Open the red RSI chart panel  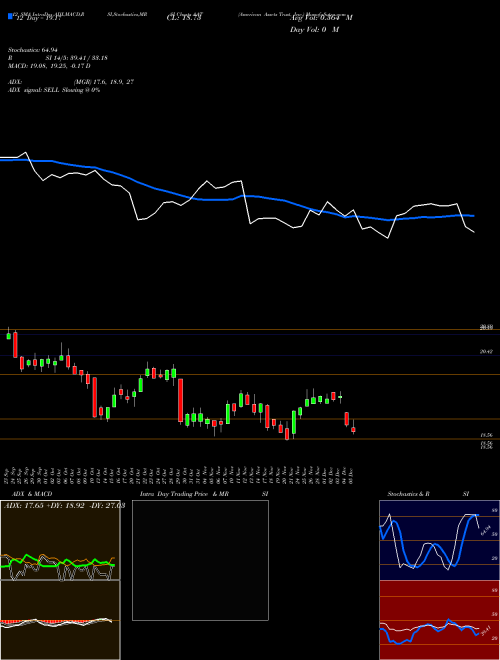(439, 620)
